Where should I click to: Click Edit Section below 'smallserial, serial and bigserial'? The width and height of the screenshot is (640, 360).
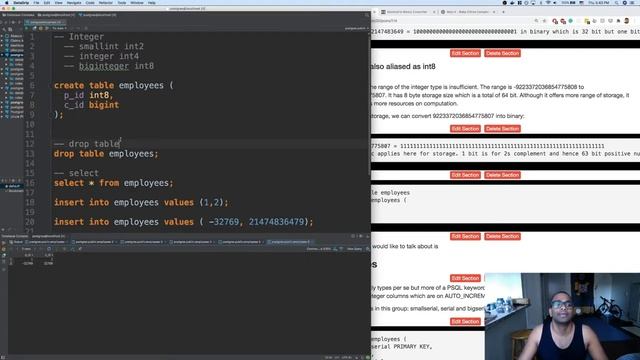tap(465, 322)
